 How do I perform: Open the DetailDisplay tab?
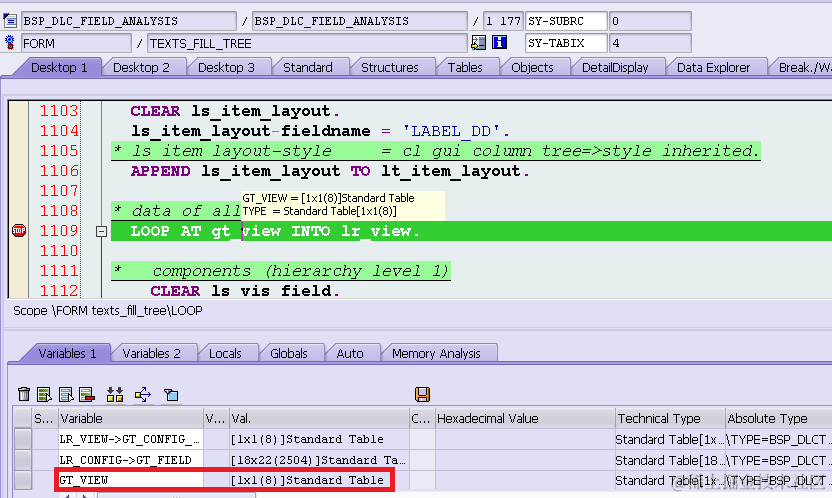(615, 67)
